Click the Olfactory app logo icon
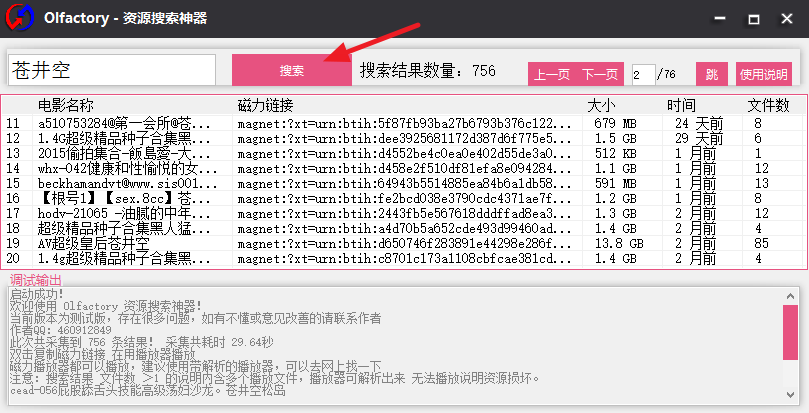Image resolution: width=809 pixels, height=413 pixels. point(19,19)
